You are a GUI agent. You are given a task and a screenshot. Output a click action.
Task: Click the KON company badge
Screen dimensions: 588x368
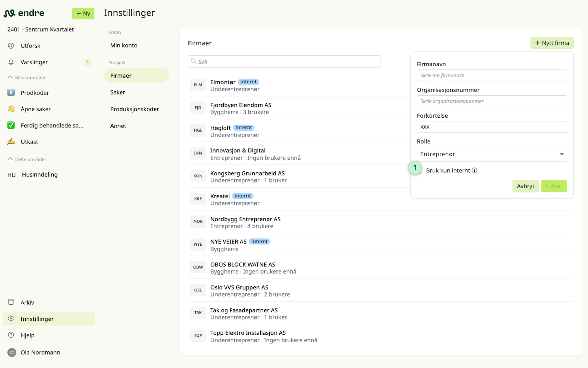pos(198,176)
